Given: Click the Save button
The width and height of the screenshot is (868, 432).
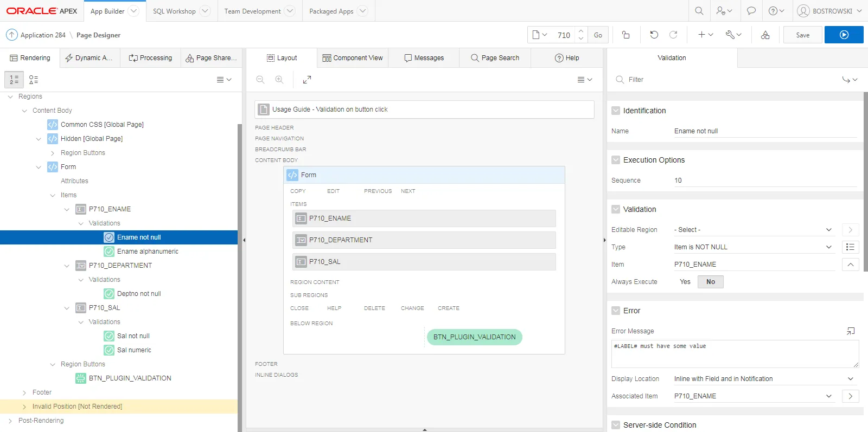Looking at the screenshot, I should tap(802, 35).
